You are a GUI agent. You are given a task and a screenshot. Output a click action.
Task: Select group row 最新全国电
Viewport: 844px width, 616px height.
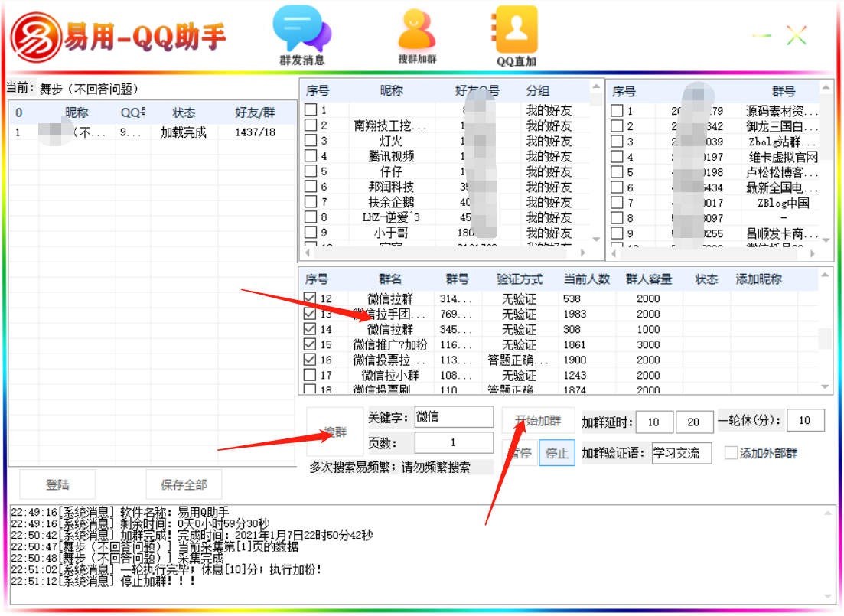click(714, 187)
